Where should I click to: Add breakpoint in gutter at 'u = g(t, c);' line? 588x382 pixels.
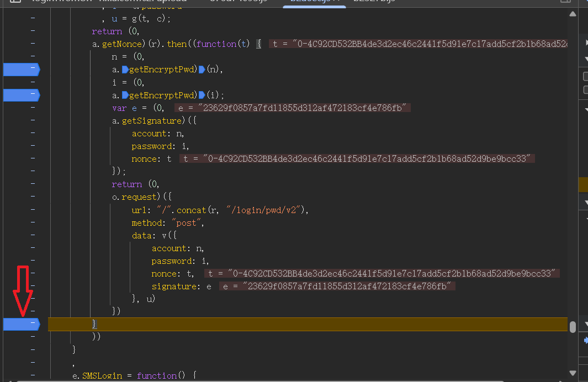click(33, 18)
